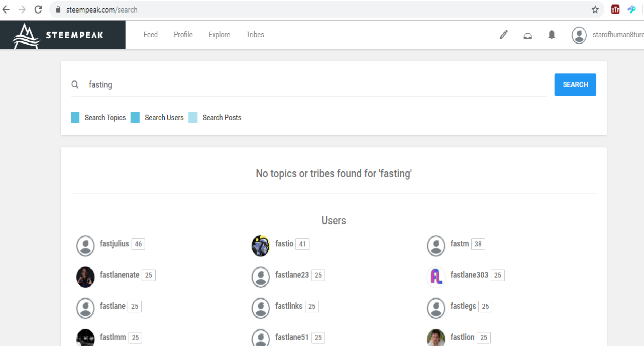Click the fastio user avatar
Screen dimensions: 644x346
[261, 245]
